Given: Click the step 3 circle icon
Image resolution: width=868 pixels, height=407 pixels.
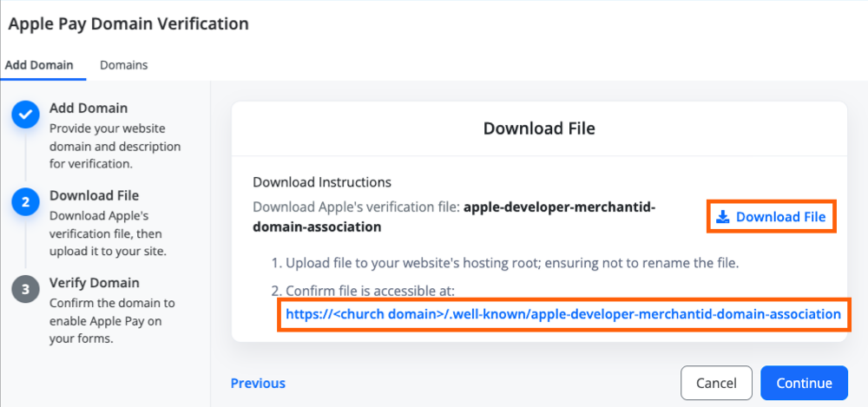Looking at the screenshot, I should [x=25, y=290].
